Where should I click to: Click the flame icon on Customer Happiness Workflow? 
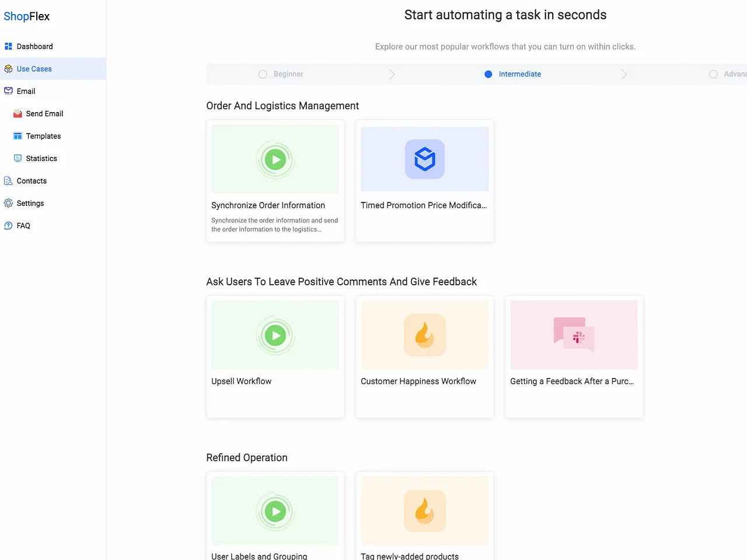click(424, 334)
